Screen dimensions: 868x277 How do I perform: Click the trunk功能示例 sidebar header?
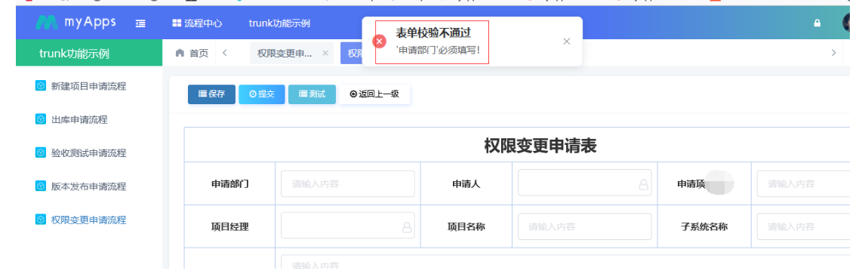[89, 53]
